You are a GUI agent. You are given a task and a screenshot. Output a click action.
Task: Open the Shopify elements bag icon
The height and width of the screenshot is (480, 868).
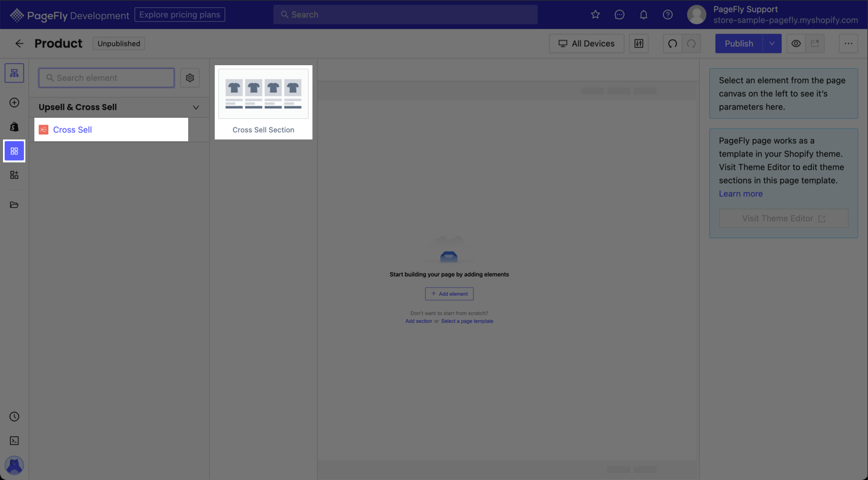(14, 127)
